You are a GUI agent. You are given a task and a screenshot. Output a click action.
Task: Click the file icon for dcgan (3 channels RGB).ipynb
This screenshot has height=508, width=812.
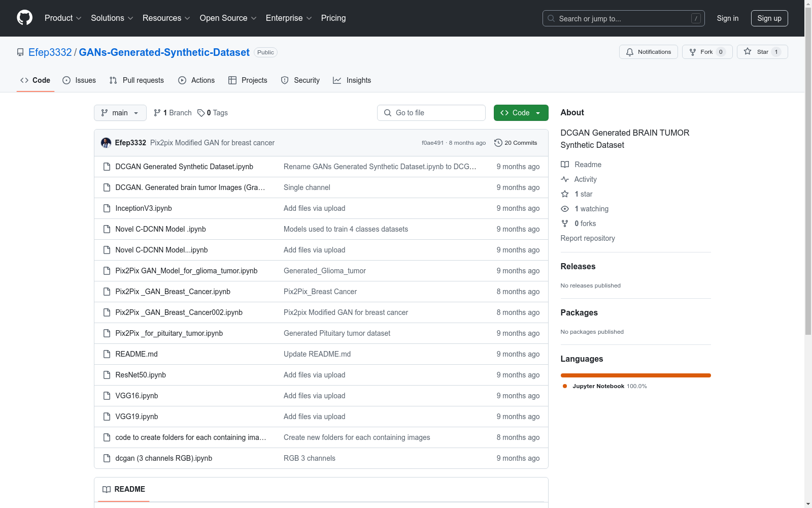coord(107,458)
